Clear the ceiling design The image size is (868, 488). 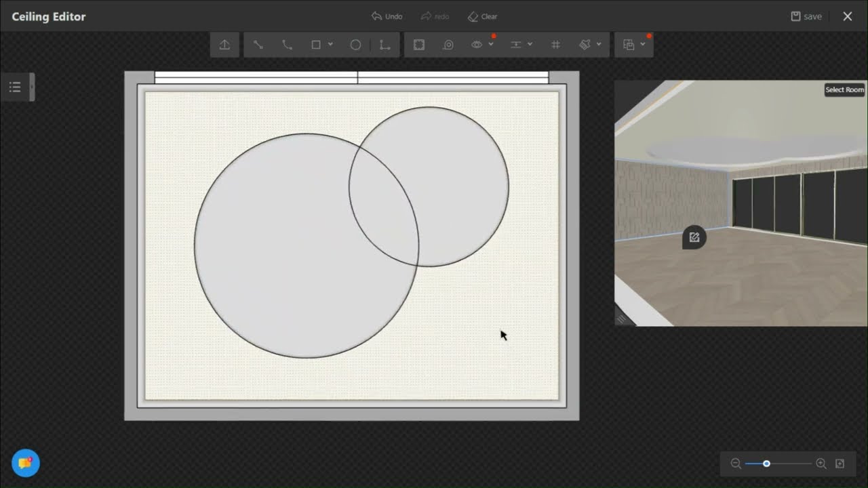482,16
